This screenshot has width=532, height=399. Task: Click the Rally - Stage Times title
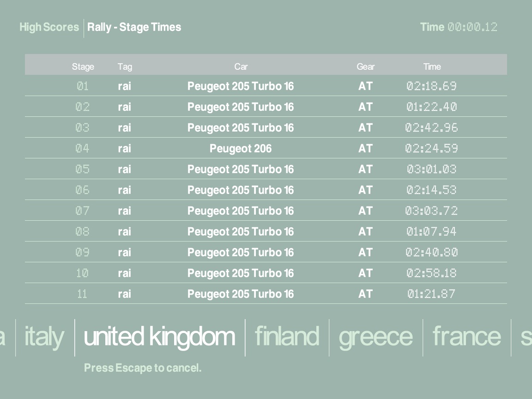(134, 27)
